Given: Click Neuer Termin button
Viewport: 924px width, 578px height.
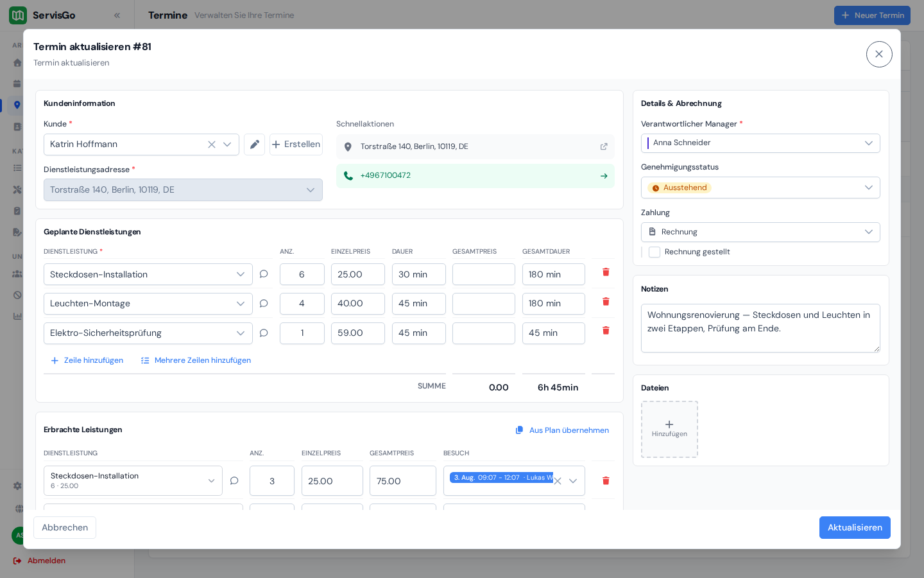Looking at the screenshot, I should click(x=872, y=15).
